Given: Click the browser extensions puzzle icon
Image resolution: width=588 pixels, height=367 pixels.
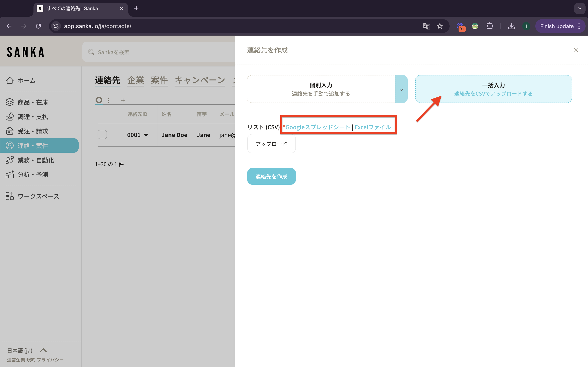Looking at the screenshot, I should click(x=490, y=26).
